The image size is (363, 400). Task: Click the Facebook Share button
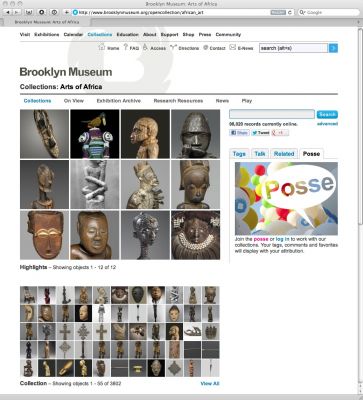[x=239, y=133]
